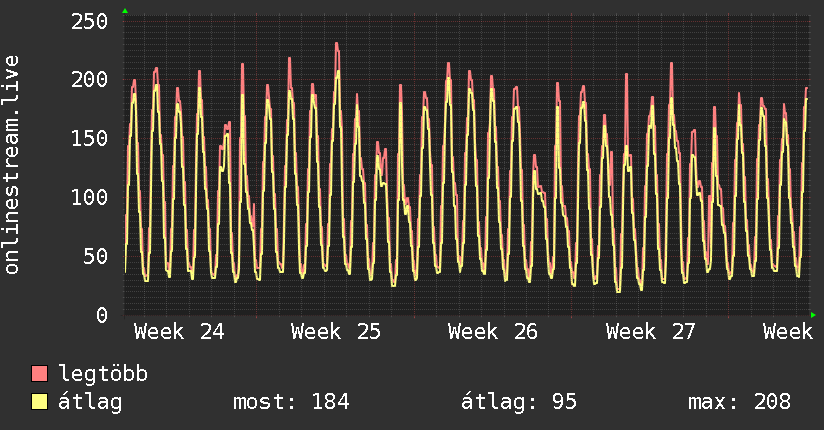This screenshot has height=430, width=824.
Task: Click the yellow átlag legend swatch
Action: pyautogui.click(x=39, y=401)
